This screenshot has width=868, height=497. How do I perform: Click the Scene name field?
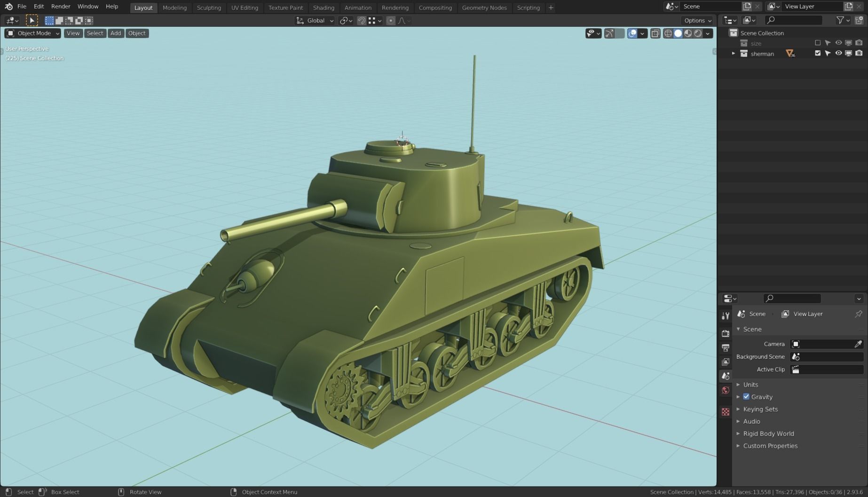point(711,7)
